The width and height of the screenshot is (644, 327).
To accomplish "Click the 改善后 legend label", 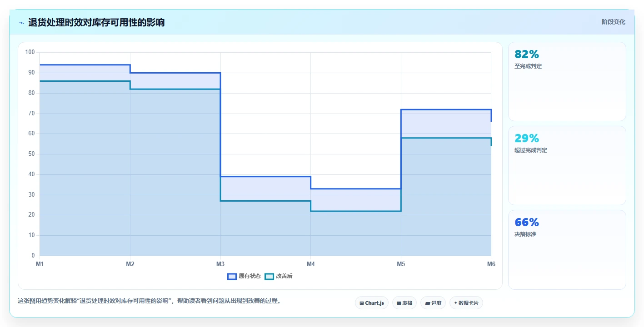I will (284, 276).
